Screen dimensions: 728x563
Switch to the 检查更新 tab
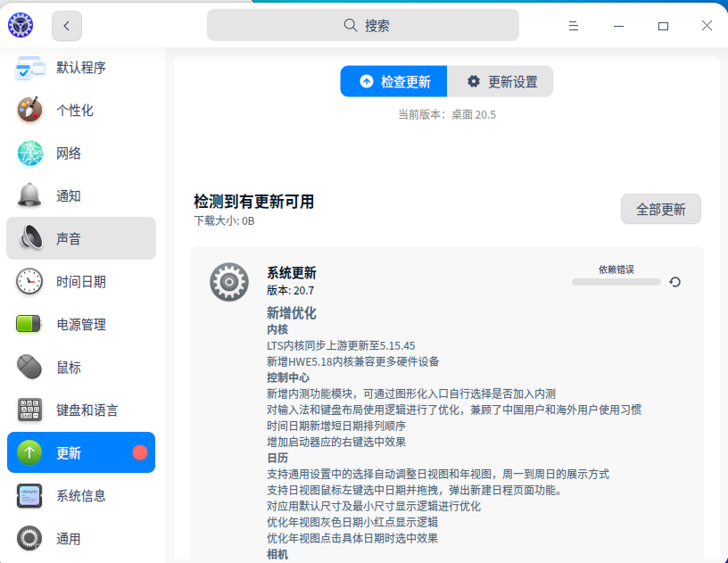coord(393,82)
